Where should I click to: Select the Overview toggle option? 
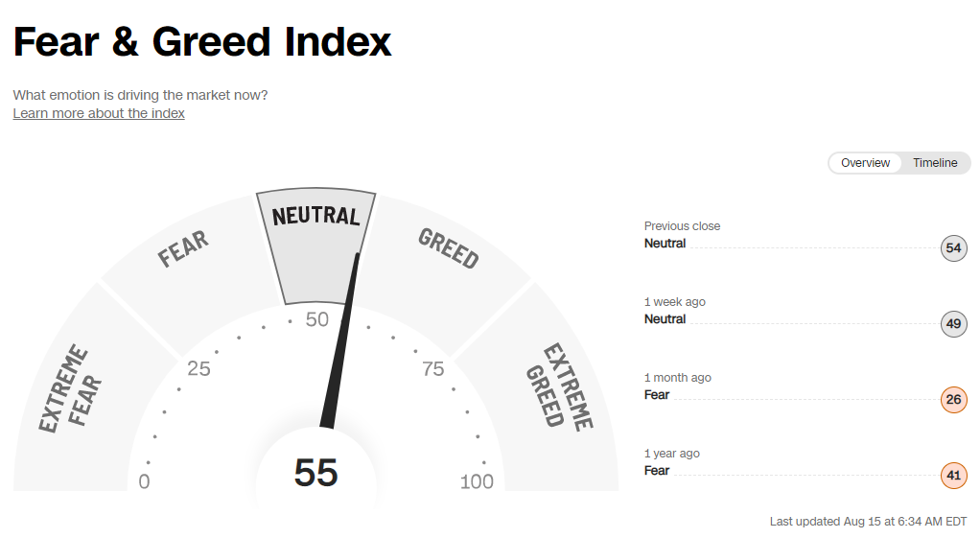tap(865, 163)
